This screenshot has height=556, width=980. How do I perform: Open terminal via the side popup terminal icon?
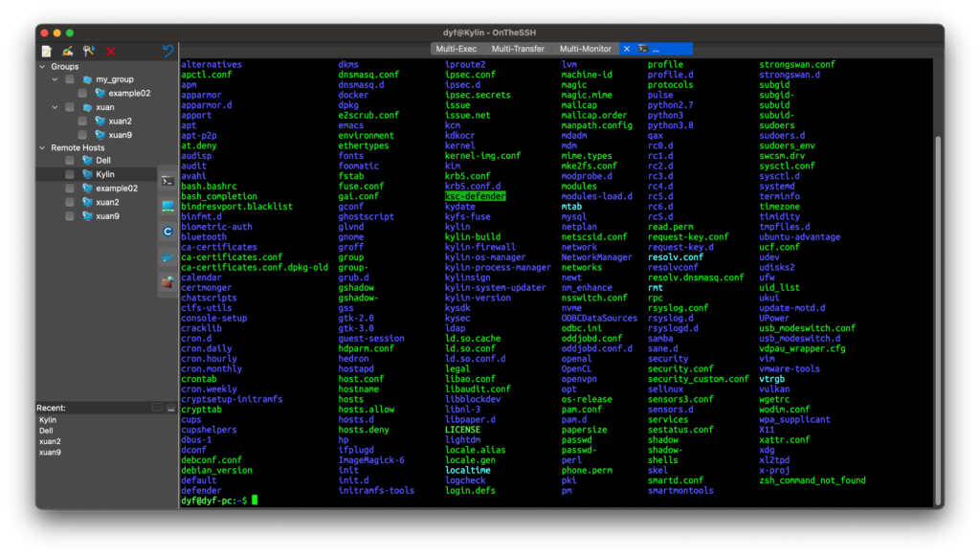click(x=167, y=180)
